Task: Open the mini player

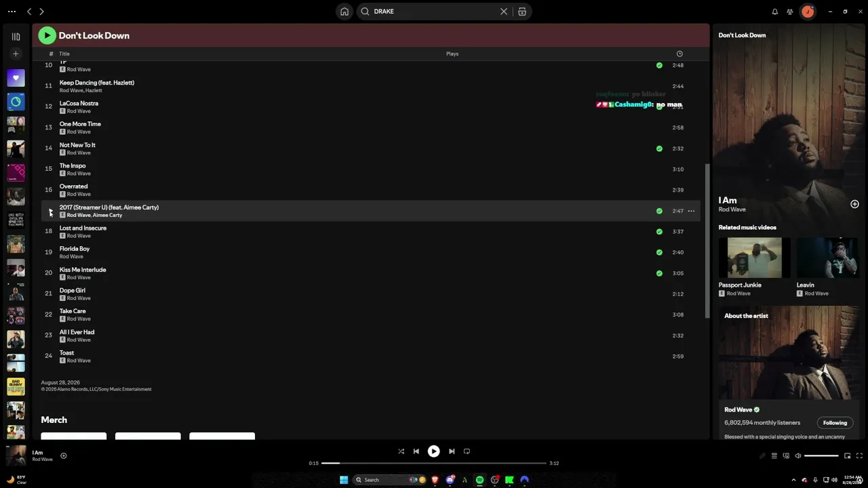Action: [847, 456]
